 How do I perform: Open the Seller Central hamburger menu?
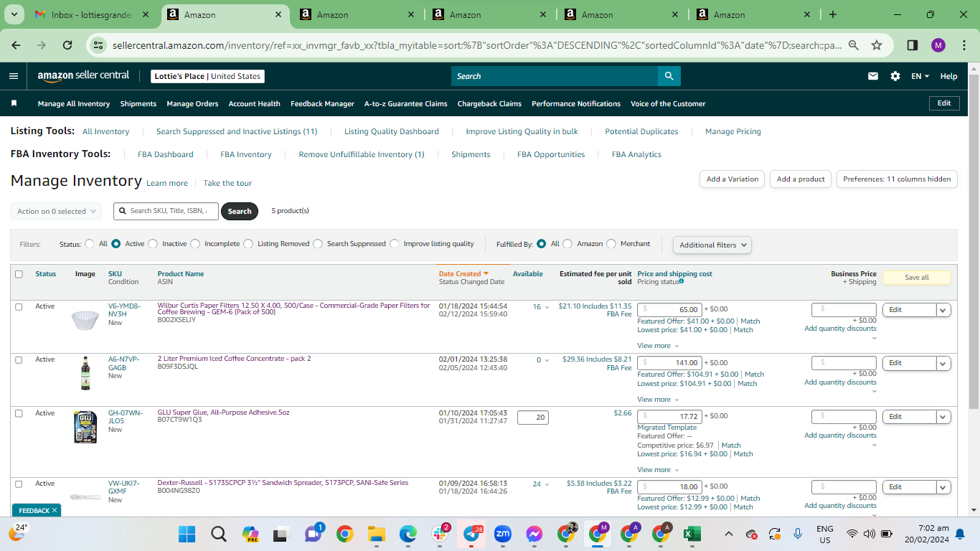click(14, 76)
